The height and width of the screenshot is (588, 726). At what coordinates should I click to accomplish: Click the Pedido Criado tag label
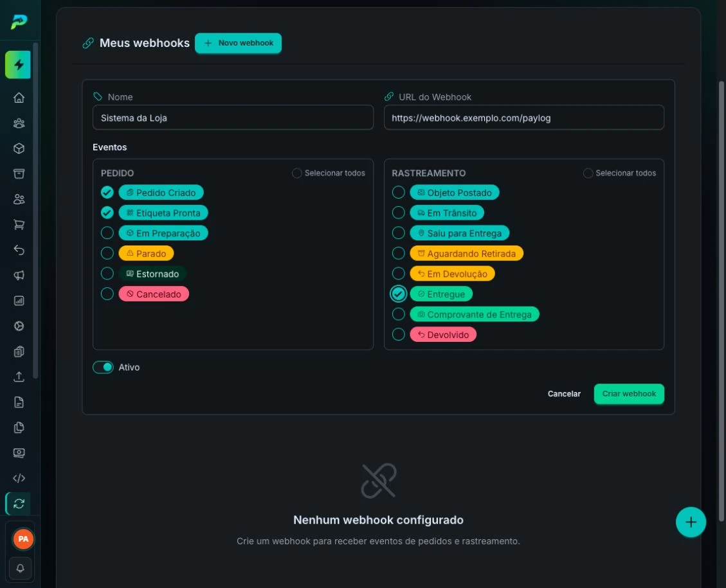(161, 192)
